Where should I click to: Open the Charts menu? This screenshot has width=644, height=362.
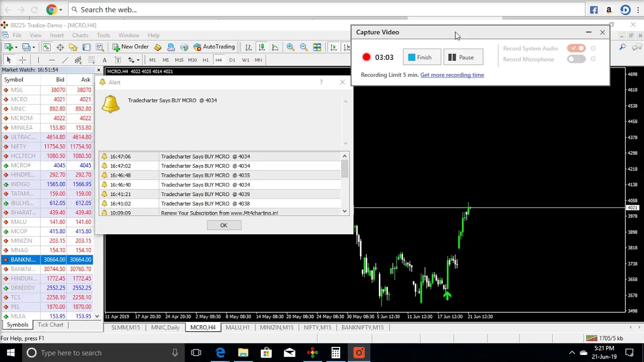(80, 35)
